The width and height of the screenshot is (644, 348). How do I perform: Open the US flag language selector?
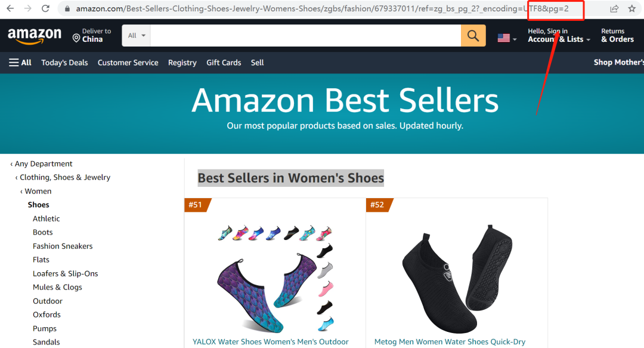(507, 38)
